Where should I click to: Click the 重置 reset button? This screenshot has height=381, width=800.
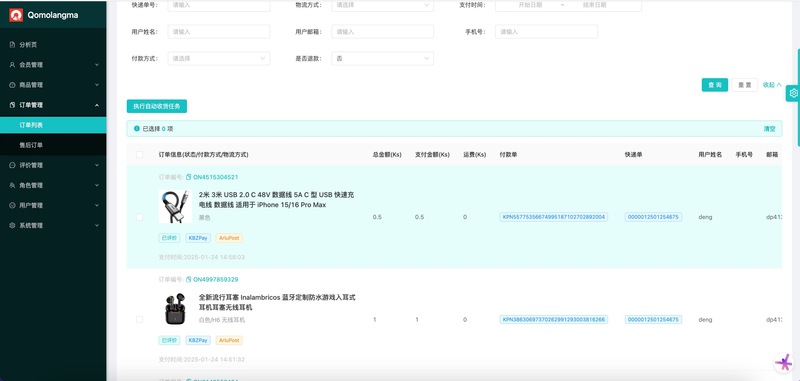click(744, 85)
